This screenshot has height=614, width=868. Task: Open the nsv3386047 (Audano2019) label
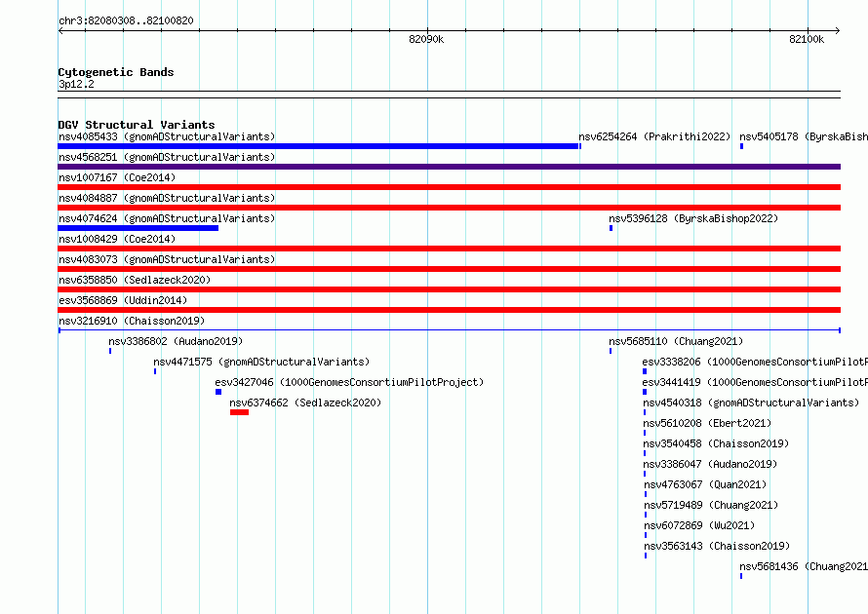[710, 464]
